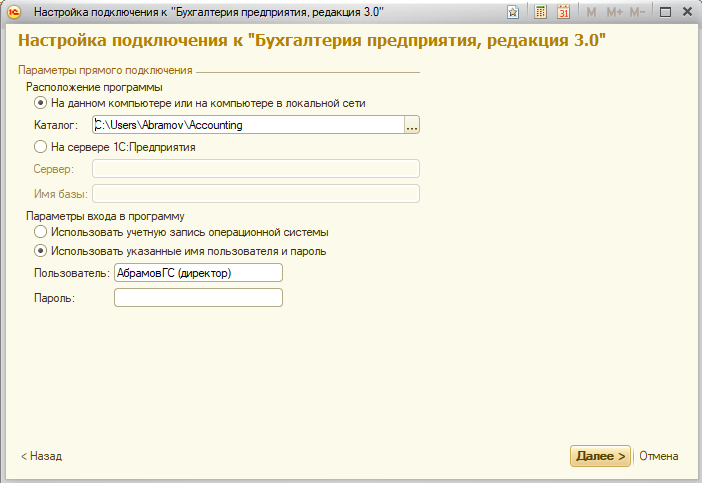
Task: Open the calculator icon in title bar
Action: pos(540,12)
